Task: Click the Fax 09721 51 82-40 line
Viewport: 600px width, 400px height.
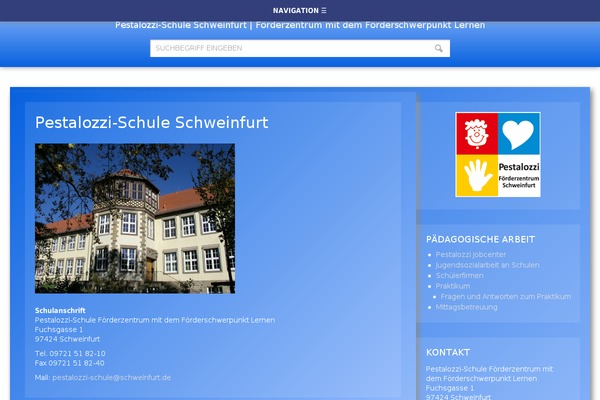Action: (69, 363)
